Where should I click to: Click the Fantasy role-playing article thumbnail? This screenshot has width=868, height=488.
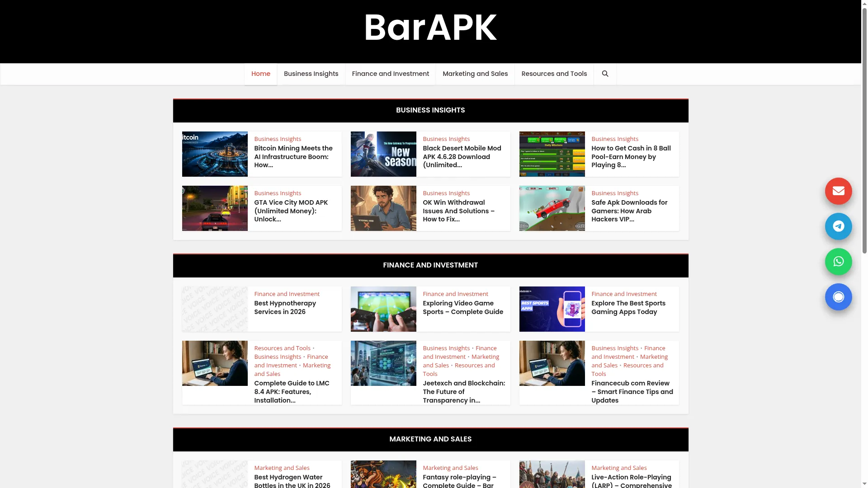click(x=383, y=474)
